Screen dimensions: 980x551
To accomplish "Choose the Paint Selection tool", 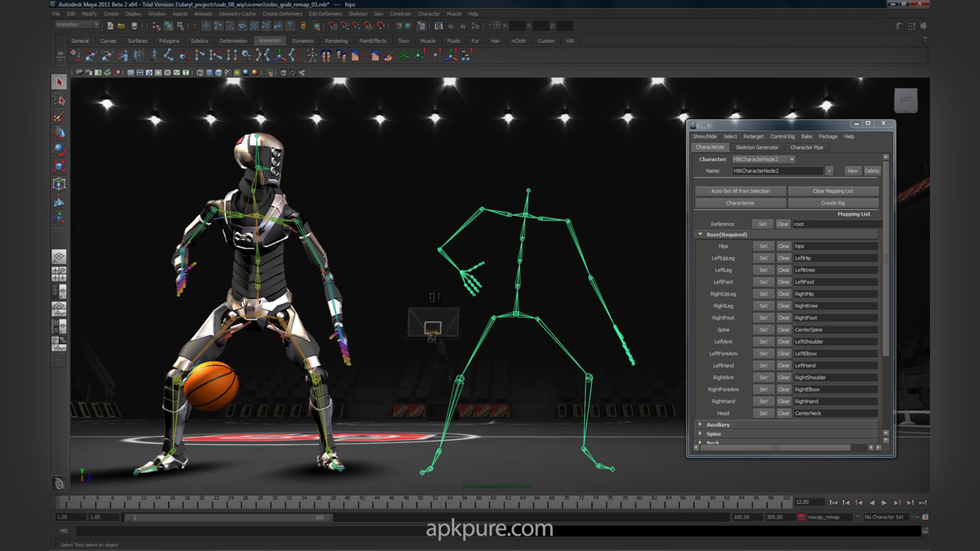I will [x=59, y=116].
